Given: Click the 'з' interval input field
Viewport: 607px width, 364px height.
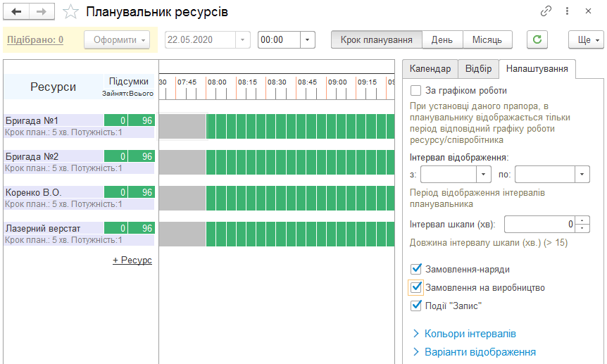Looking at the screenshot, I should pos(449,175).
